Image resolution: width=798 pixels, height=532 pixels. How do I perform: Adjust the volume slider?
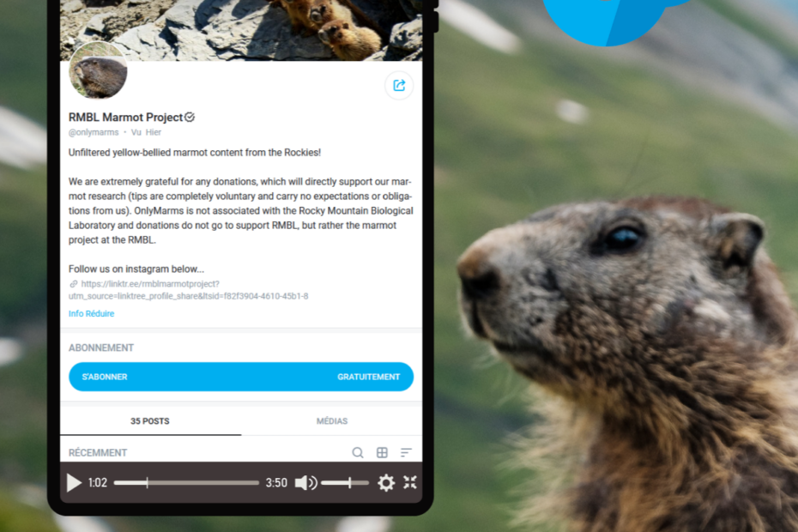(x=345, y=482)
